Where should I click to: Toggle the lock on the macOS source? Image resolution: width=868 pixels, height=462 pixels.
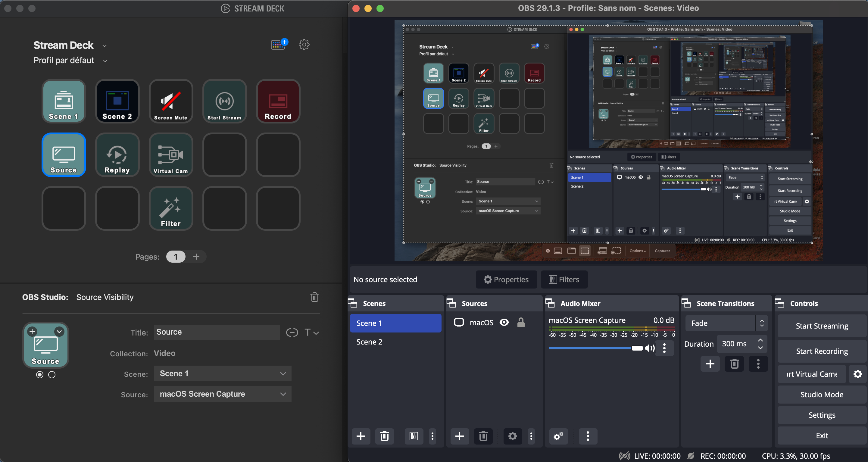pyautogui.click(x=521, y=323)
